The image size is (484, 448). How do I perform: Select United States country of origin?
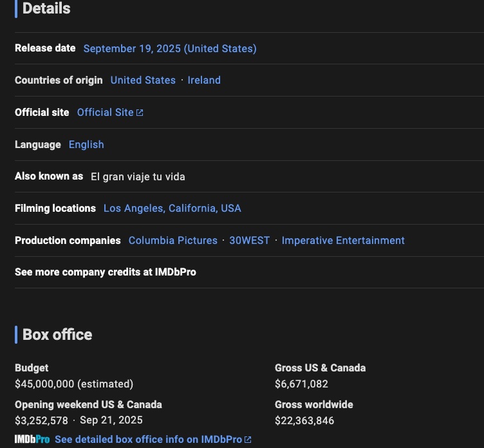[x=143, y=80]
